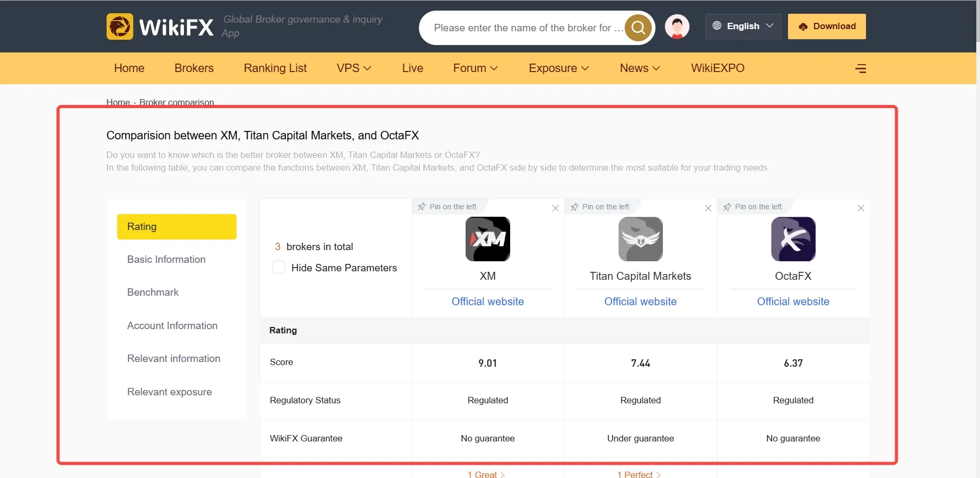Open Titan Capital Markets Official website link

pyautogui.click(x=641, y=302)
